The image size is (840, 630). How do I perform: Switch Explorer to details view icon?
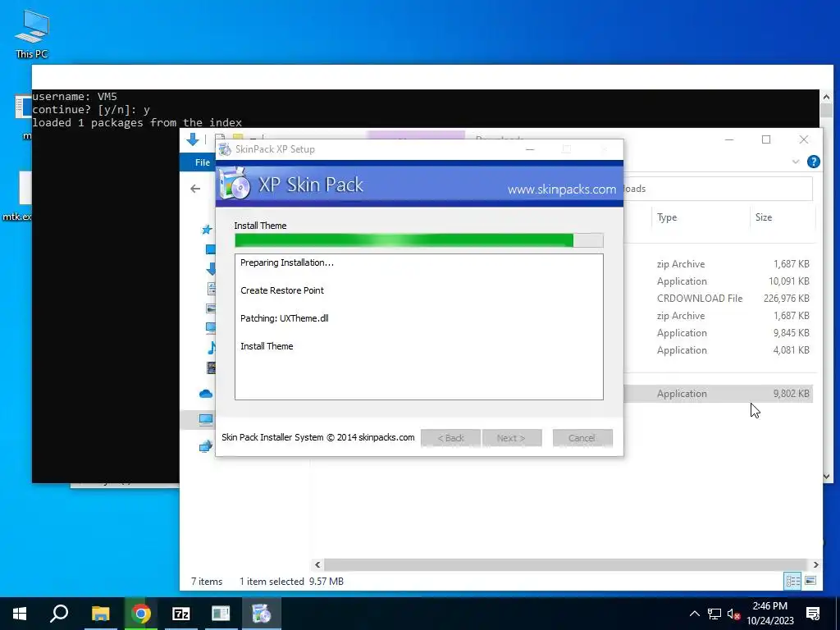pos(793,581)
